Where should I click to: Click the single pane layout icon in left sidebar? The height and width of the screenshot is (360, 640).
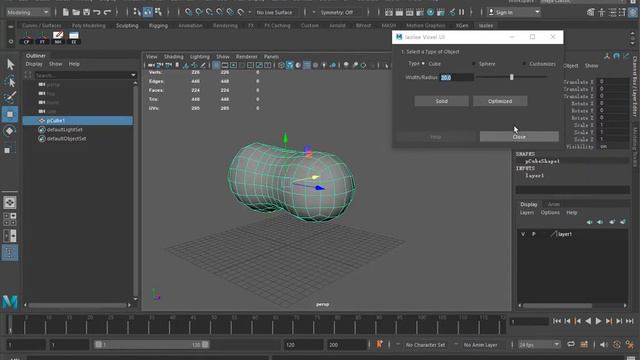point(10,202)
